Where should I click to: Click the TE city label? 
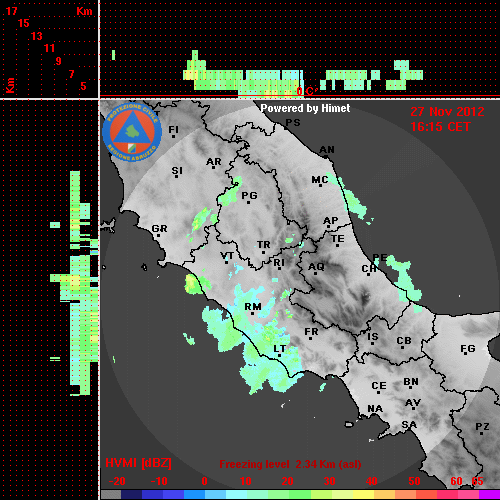point(338,239)
